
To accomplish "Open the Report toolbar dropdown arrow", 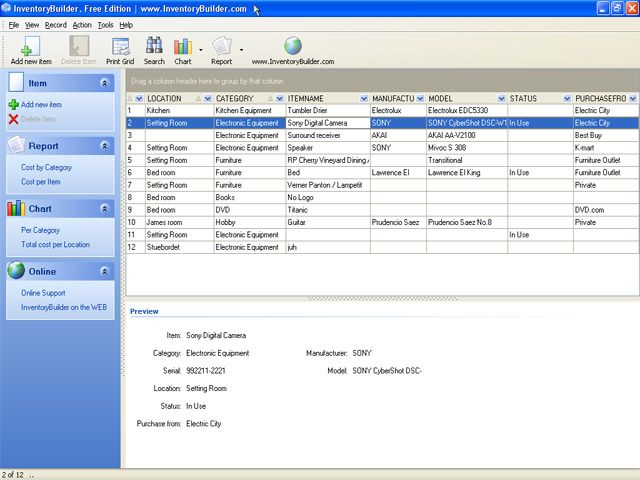I will point(241,50).
